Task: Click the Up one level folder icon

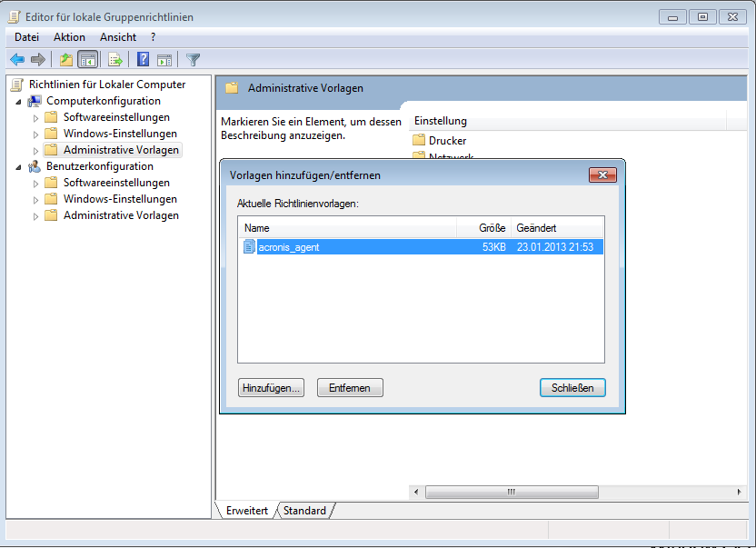Action: (66, 60)
